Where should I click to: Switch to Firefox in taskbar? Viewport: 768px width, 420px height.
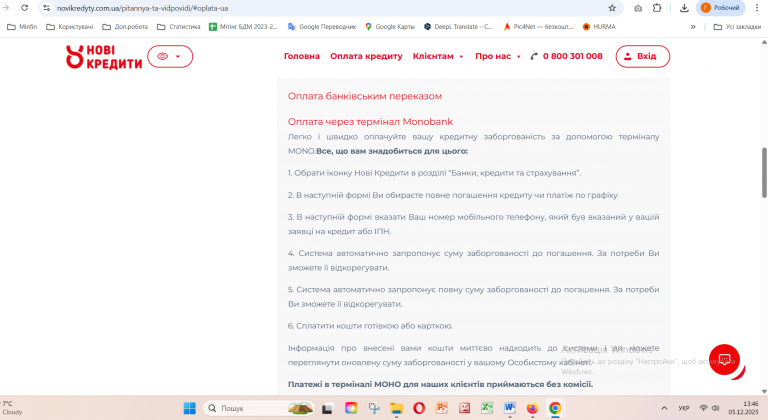pos(532,408)
